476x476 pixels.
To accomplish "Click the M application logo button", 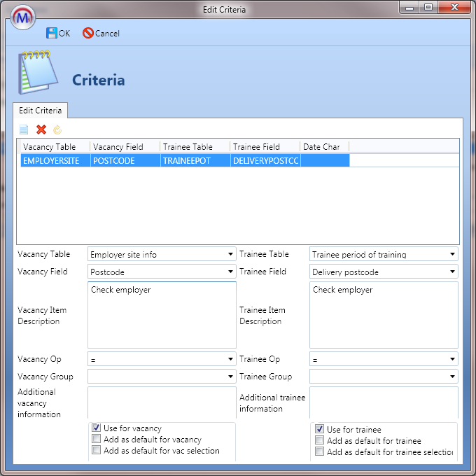I will pyautogui.click(x=24, y=16).
